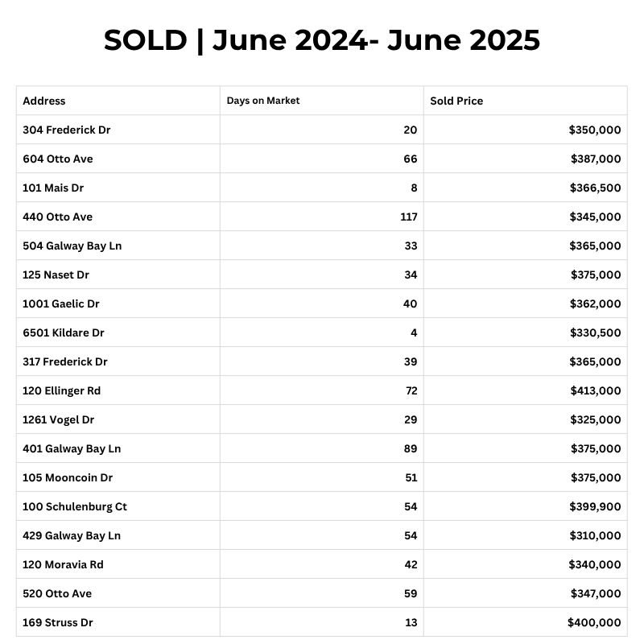Click the 120 Moravia Rd address cell
Screen dimensions: 644x644
63,564
